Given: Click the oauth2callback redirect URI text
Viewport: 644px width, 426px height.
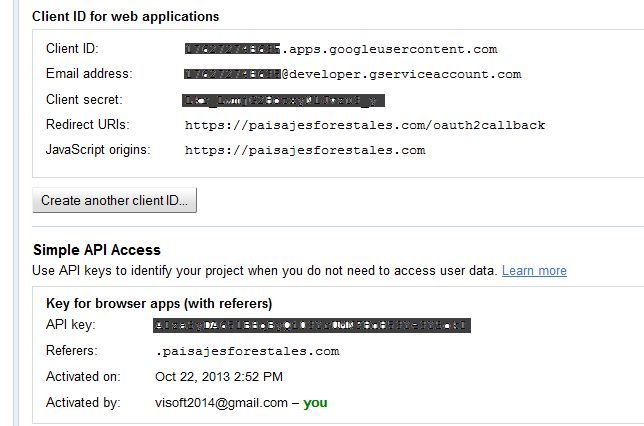Looking at the screenshot, I should 365,125.
